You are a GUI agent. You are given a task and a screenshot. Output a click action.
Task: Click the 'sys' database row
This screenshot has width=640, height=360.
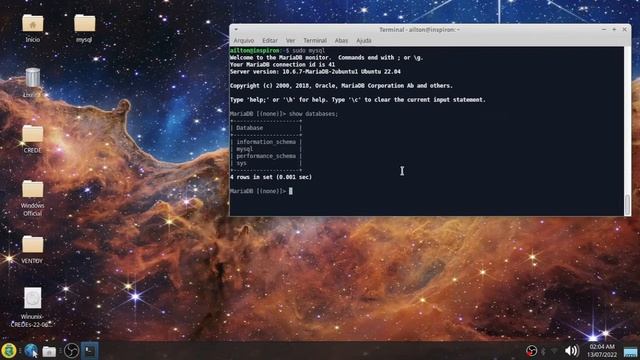pos(241,163)
